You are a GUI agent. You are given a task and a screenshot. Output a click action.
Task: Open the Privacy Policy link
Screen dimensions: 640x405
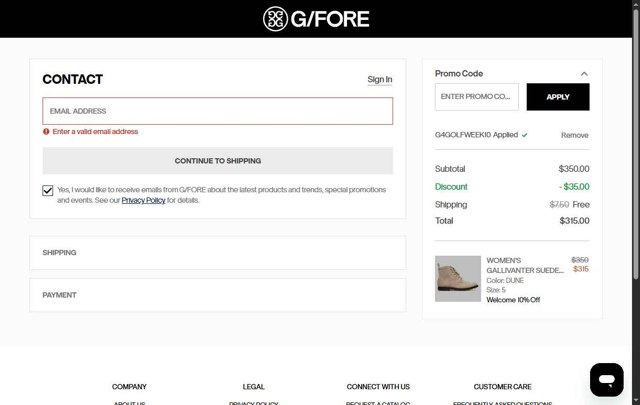pyautogui.click(x=143, y=200)
